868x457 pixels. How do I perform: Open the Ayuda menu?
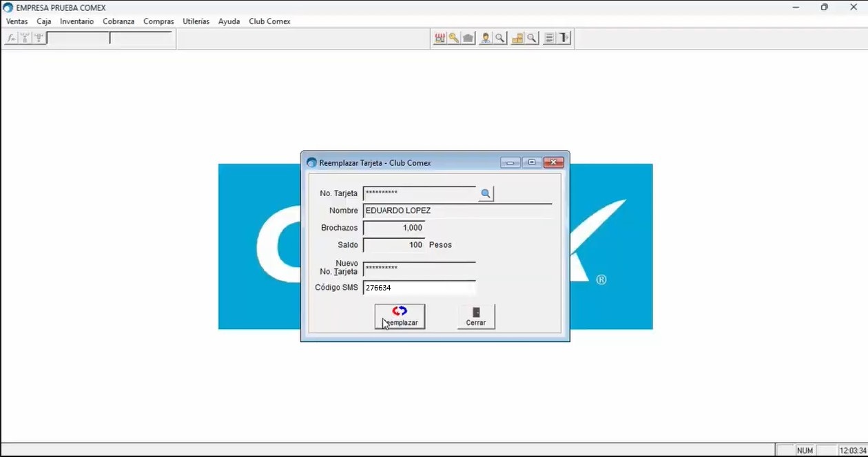click(x=229, y=21)
